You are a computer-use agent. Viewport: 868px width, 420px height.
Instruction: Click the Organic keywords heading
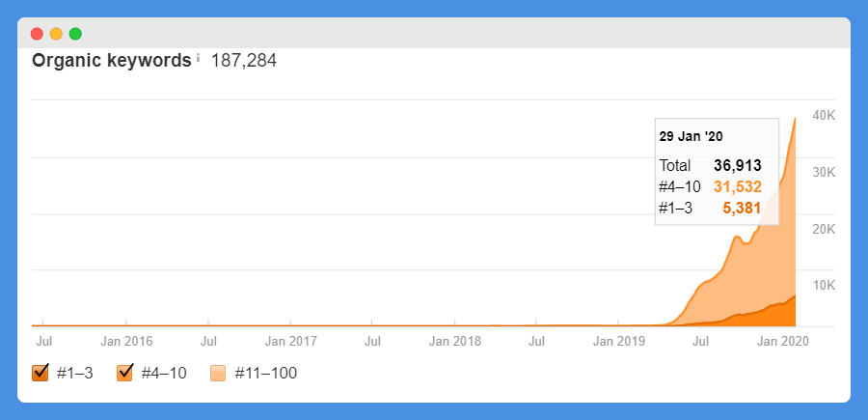click(111, 61)
